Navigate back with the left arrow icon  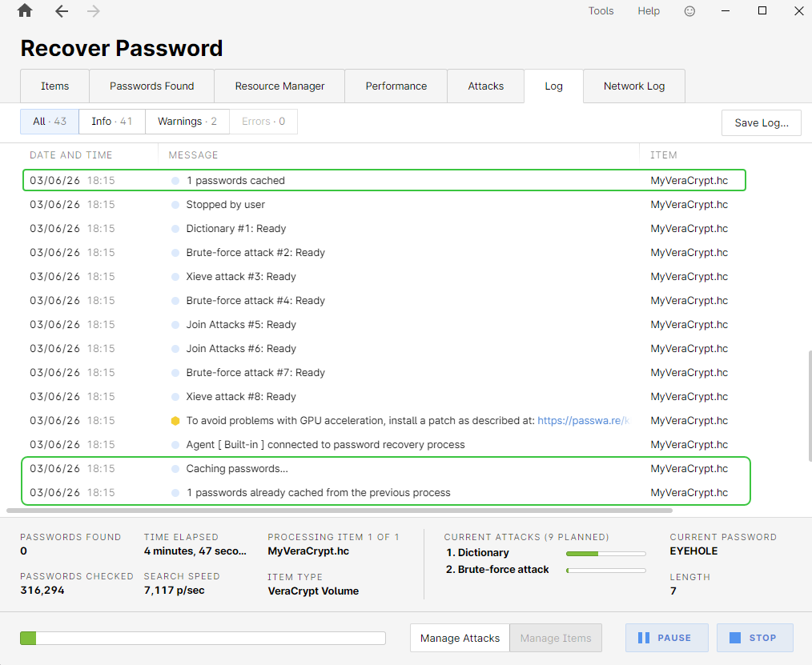[61, 11]
